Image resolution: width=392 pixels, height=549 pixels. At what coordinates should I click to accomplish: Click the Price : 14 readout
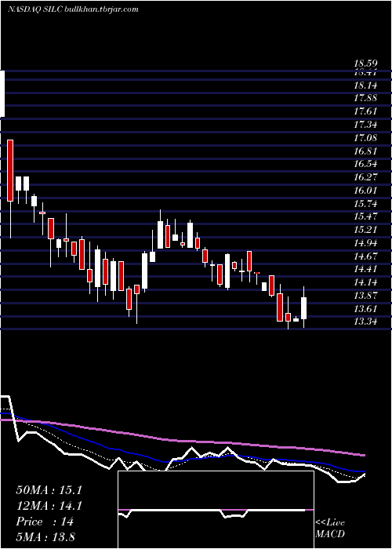tap(45, 522)
